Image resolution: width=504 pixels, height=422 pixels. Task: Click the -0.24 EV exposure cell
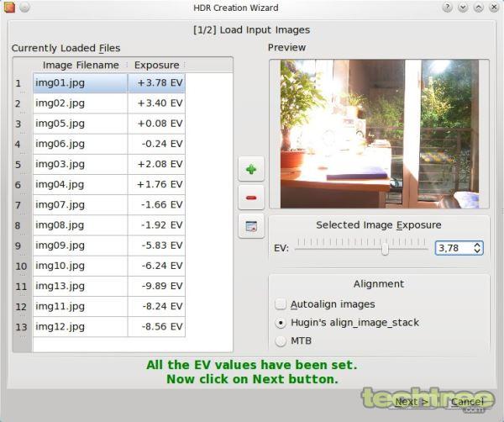(156, 144)
